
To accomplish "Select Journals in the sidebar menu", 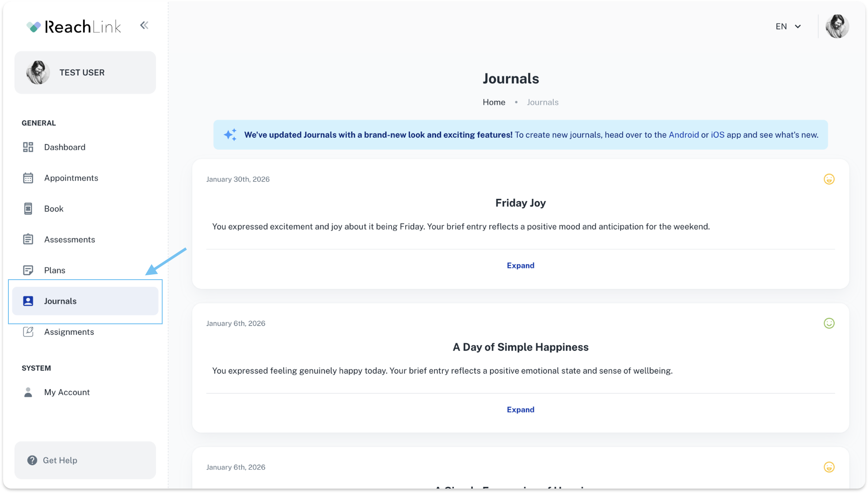I will [61, 301].
